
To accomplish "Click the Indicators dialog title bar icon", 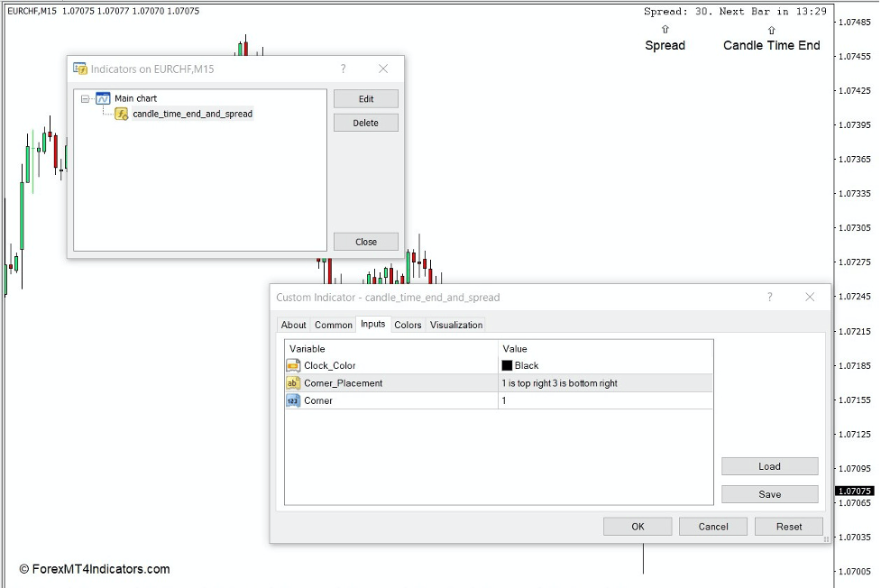I will pos(81,69).
